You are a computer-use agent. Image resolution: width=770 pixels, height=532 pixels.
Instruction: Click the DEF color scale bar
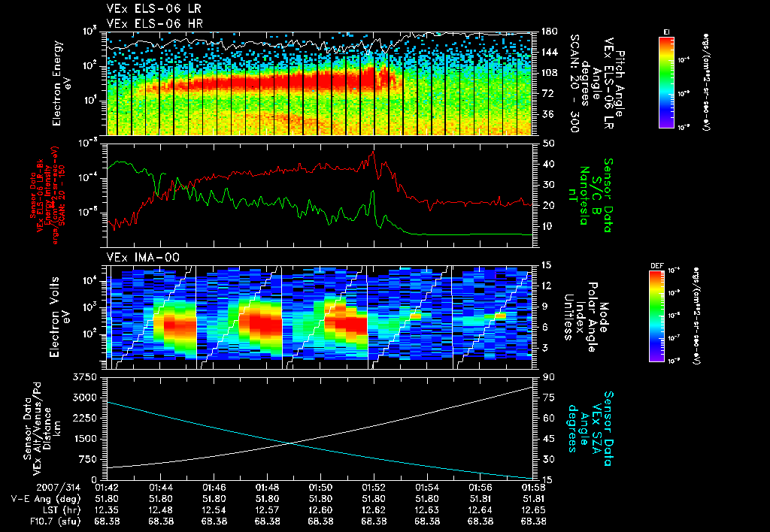(x=657, y=316)
